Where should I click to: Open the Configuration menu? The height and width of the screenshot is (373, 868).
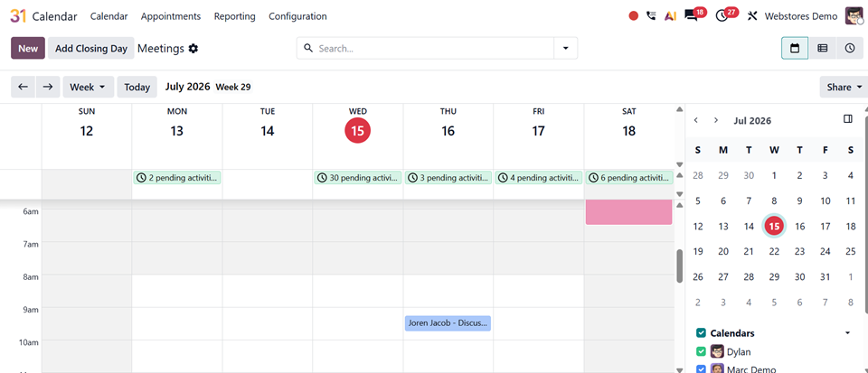tap(297, 16)
